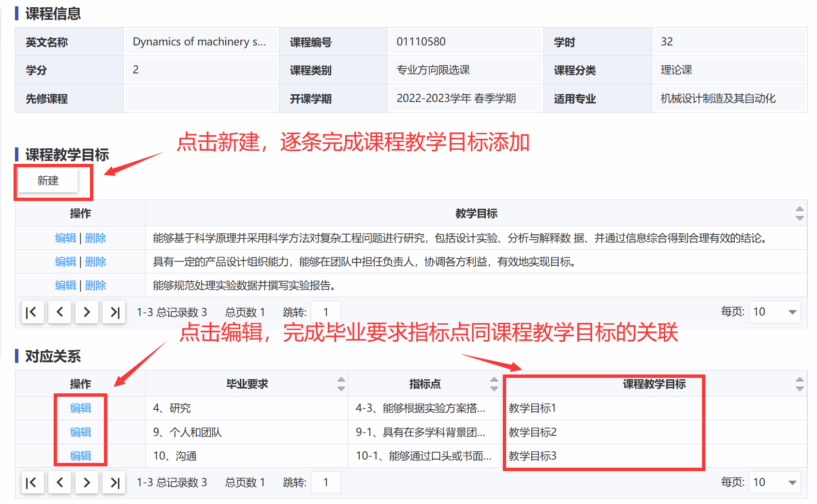Go to next page in teaching objectives pager

coord(87,312)
